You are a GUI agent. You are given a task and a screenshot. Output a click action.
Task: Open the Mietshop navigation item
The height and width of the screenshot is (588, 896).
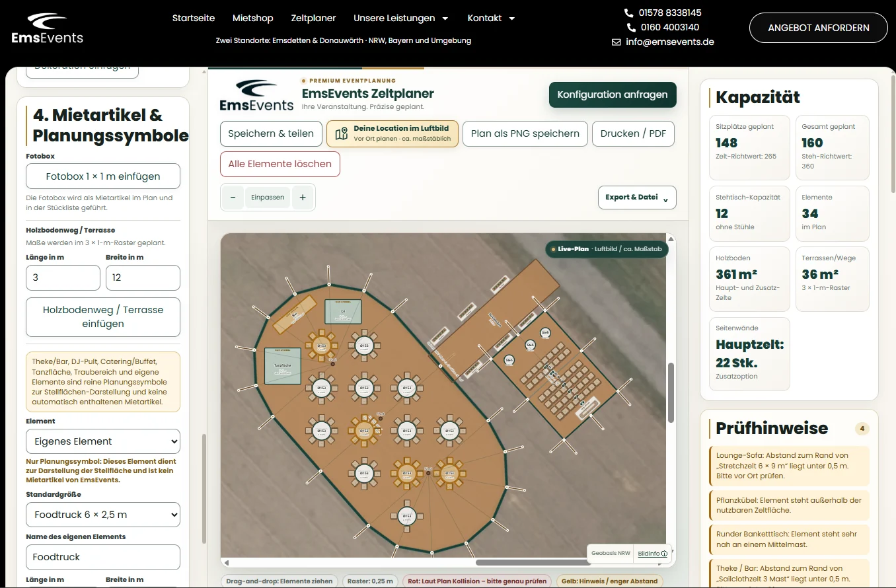click(x=253, y=18)
